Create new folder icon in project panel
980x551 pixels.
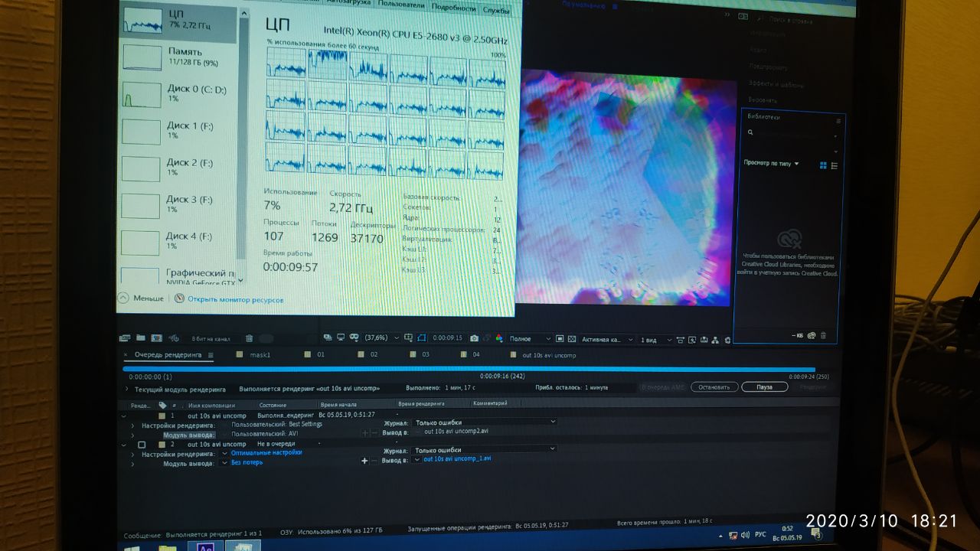click(x=141, y=337)
